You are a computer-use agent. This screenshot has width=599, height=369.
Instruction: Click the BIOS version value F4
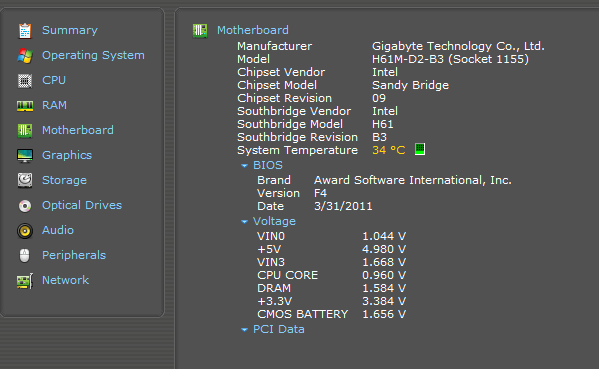coord(320,193)
